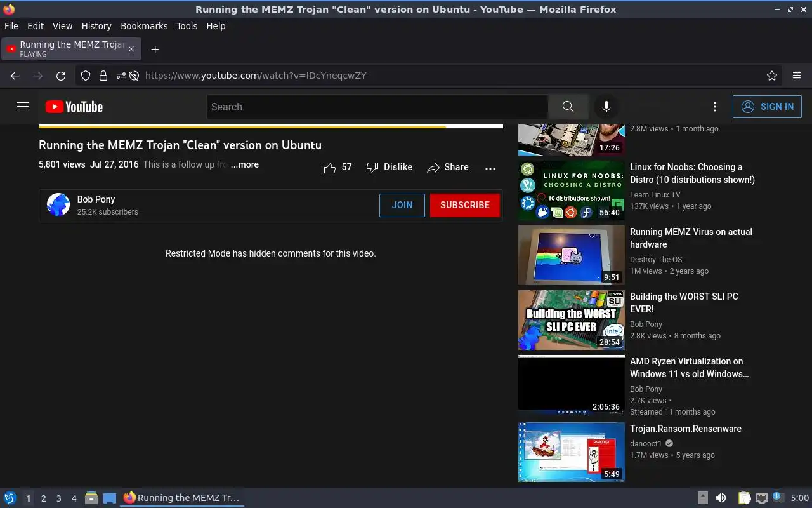Open a new tab with plus button
The image size is (812, 508).
pos(155,49)
